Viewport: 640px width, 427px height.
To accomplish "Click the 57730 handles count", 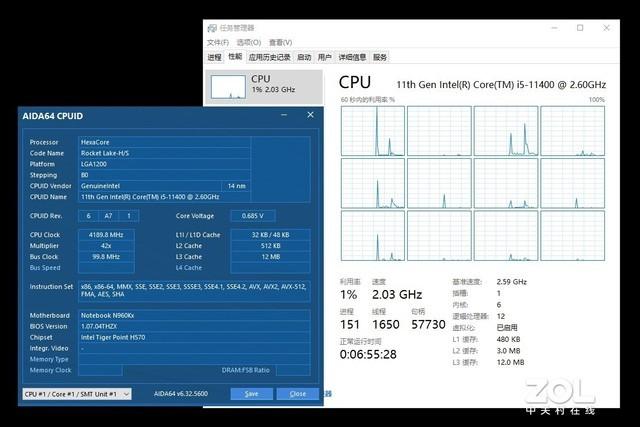I will (428, 325).
